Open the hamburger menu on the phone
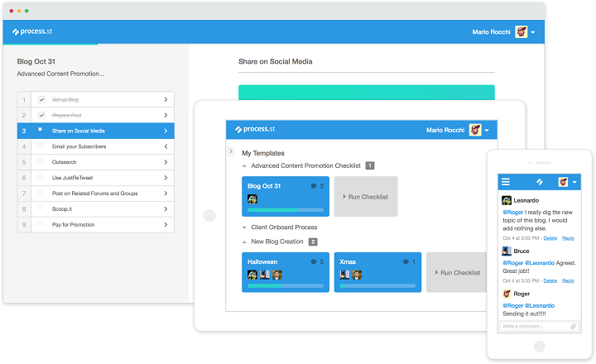596x364 pixels. [506, 182]
